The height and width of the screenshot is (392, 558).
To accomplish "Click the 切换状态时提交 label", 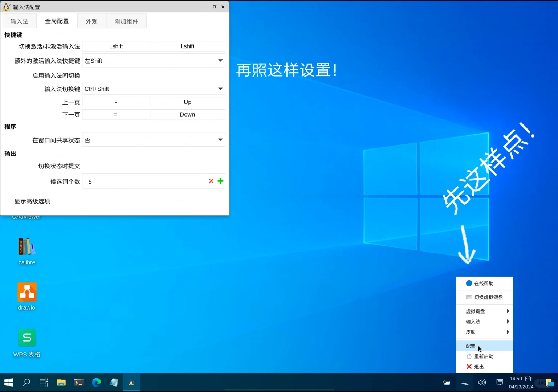I will pos(59,166).
